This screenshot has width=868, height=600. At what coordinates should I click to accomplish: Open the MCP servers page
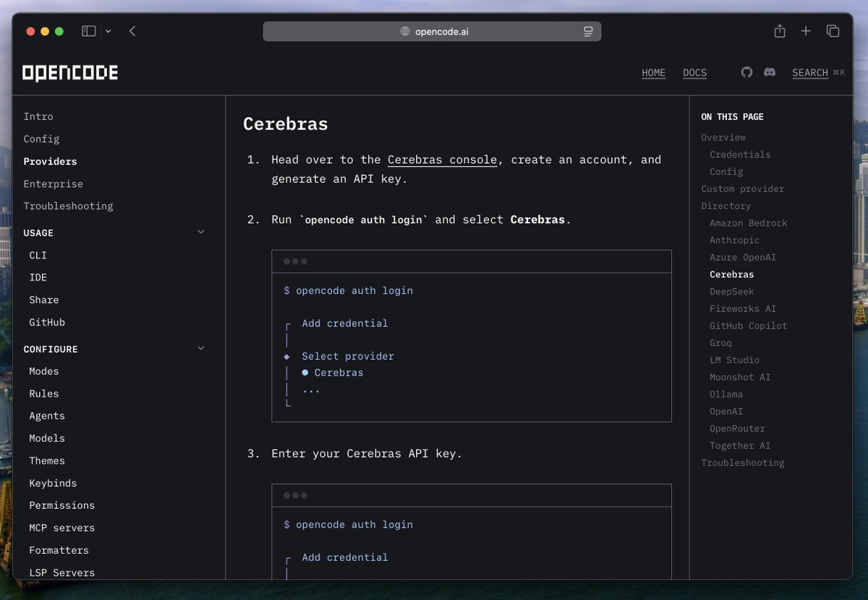coord(62,528)
